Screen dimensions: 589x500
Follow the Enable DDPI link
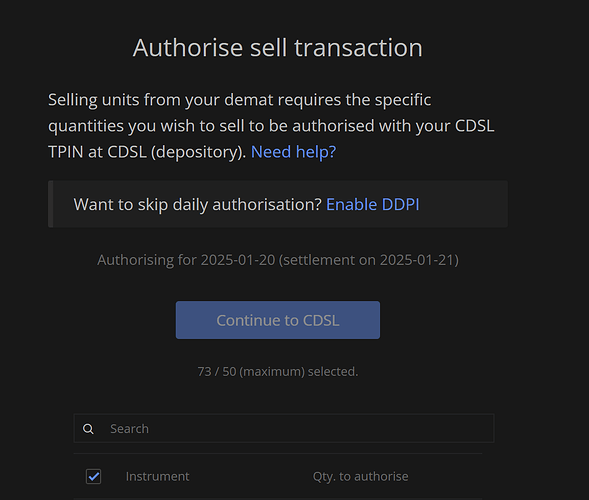click(x=373, y=204)
